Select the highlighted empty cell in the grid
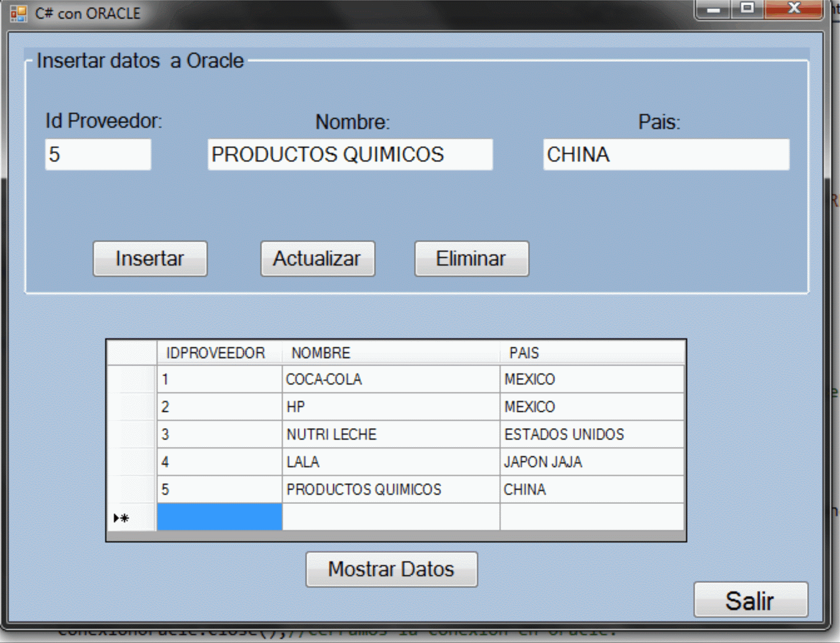This screenshot has height=643, width=840. pos(219,517)
